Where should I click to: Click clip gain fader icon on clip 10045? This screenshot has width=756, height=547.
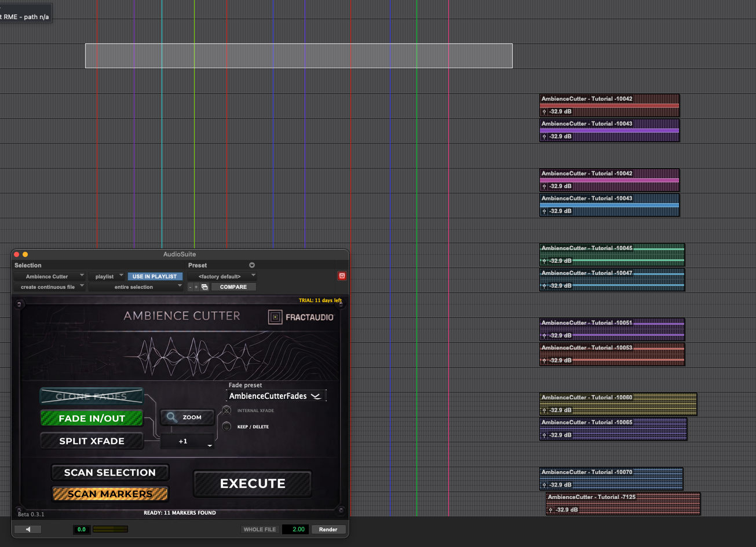[544, 261]
